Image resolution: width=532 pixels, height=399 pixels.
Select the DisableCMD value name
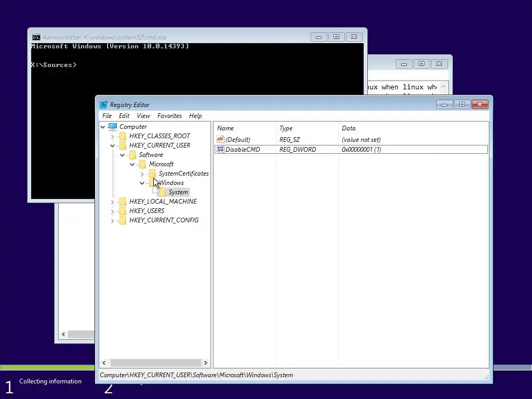[243, 149]
